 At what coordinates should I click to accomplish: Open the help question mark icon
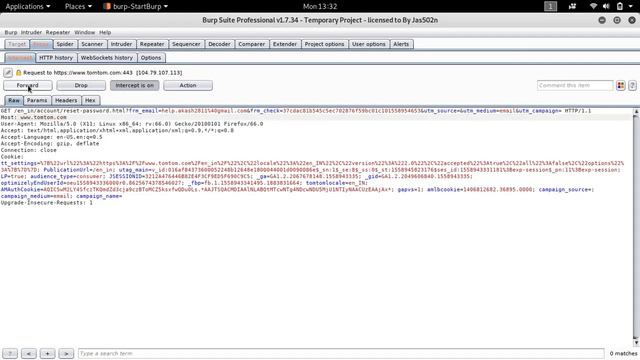point(632,85)
